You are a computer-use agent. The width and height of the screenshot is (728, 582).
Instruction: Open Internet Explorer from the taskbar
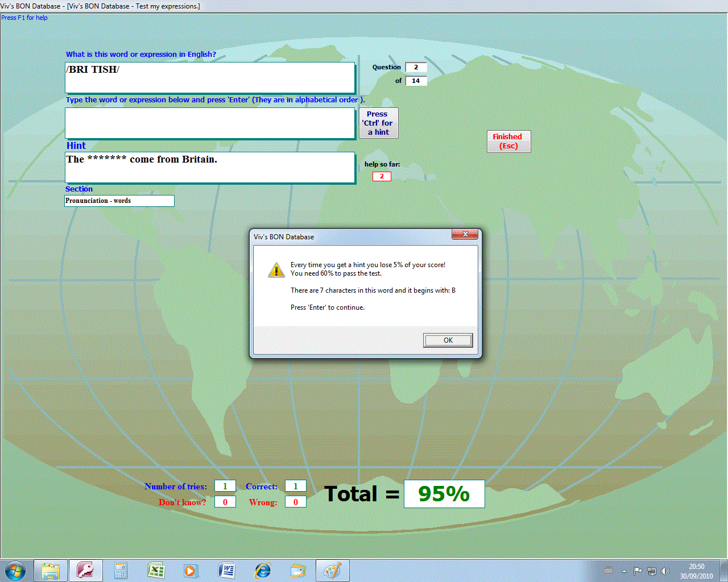click(x=262, y=571)
